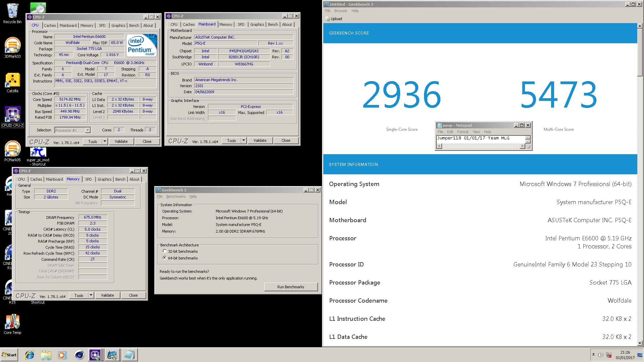This screenshot has width=644, height=362.
Task: Open Benchmarks menu in Geekbench 3
Action: [176, 197]
